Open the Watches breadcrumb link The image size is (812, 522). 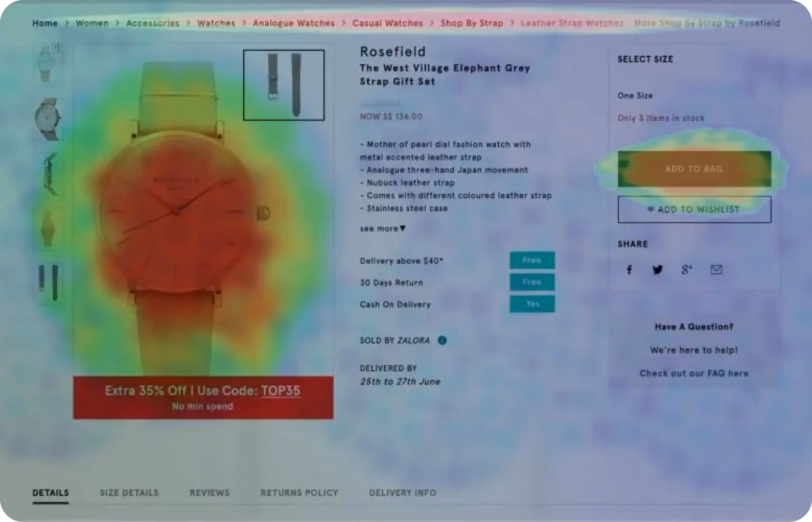pos(216,23)
